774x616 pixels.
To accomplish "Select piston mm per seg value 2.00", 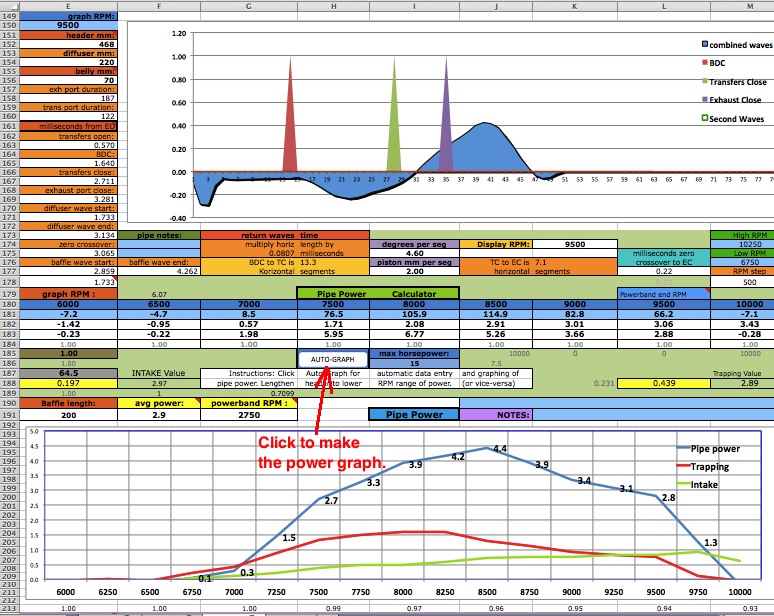I will pyautogui.click(x=414, y=271).
